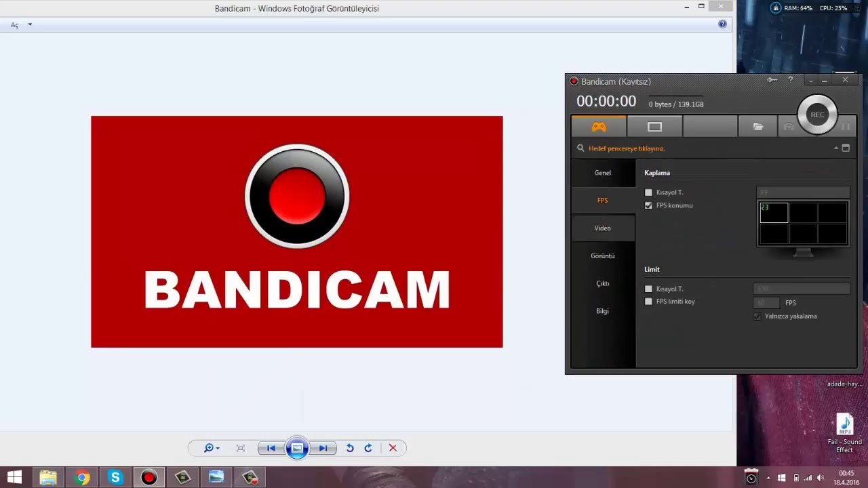
Task: Switch to the Video tab
Action: pyautogui.click(x=603, y=228)
